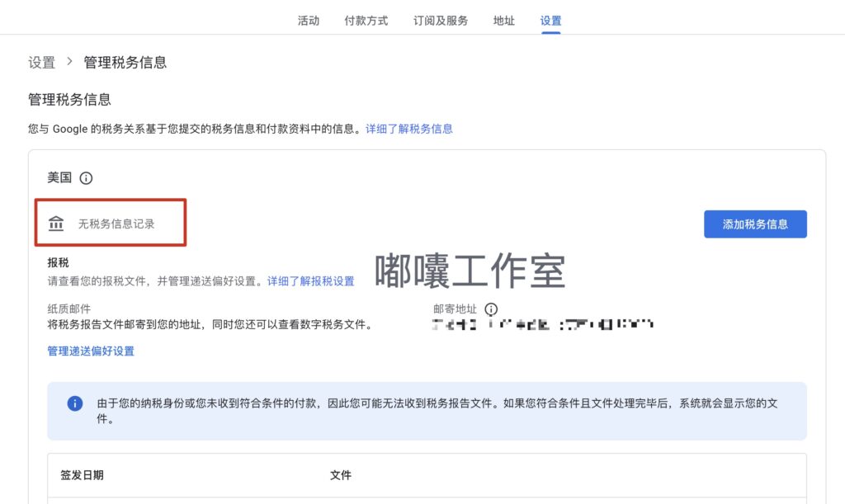The image size is (845, 504).
Task: Click the blurred mailing address value
Action: tap(543, 324)
